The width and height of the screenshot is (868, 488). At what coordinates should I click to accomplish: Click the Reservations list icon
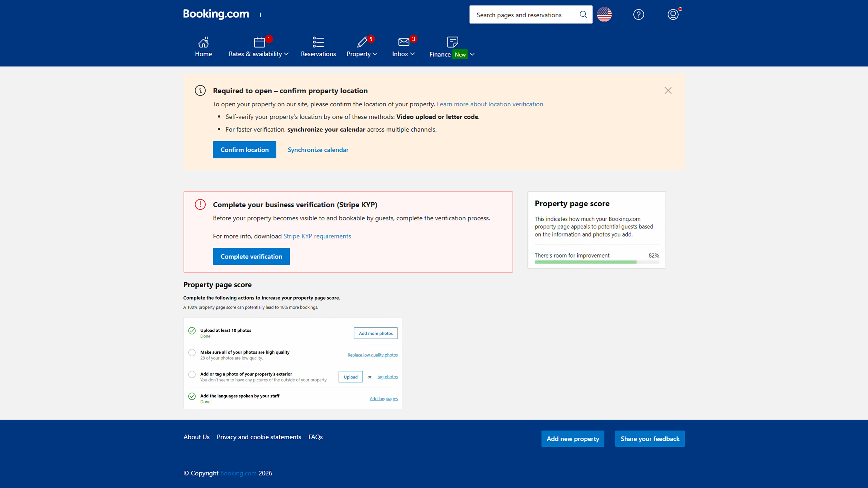[318, 42]
